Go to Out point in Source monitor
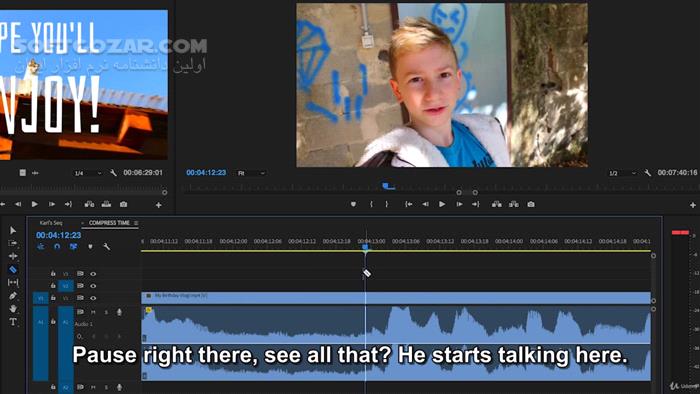 (68, 204)
